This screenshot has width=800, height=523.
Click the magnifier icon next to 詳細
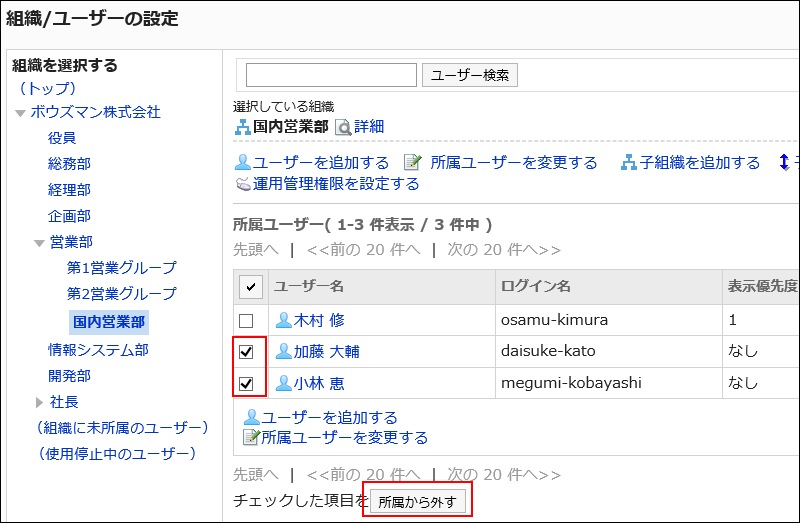343,127
